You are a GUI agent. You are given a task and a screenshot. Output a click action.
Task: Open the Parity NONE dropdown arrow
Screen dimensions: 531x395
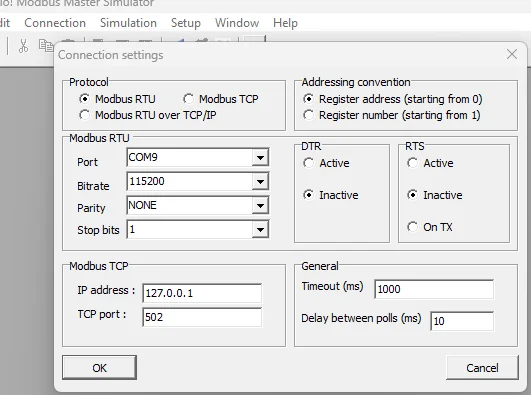260,206
